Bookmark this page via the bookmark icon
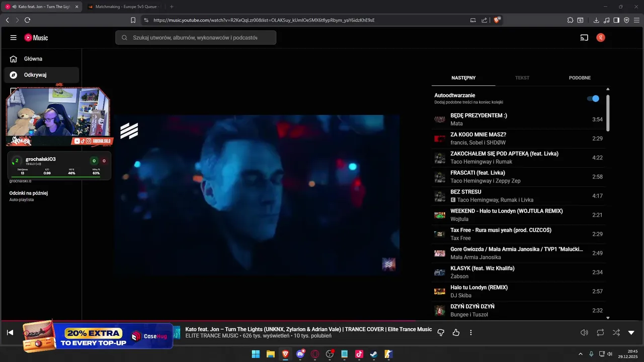Image resolution: width=644 pixels, height=362 pixels. tap(133, 20)
